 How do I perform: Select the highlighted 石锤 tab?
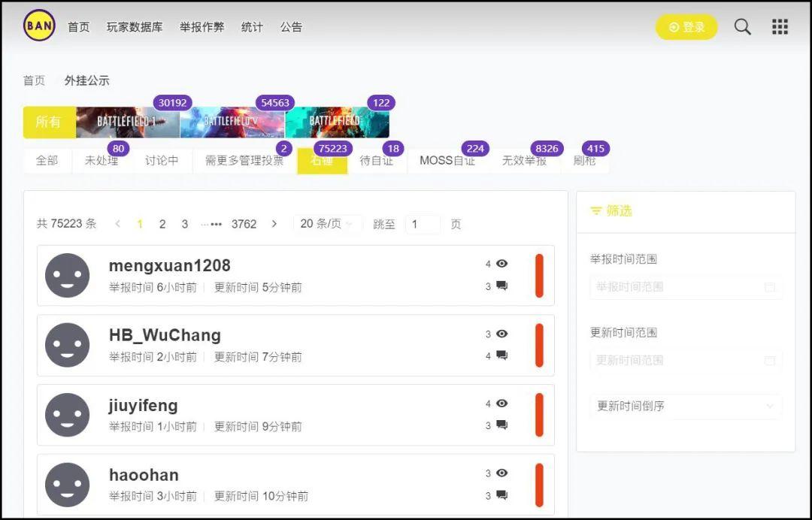[x=322, y=160]
